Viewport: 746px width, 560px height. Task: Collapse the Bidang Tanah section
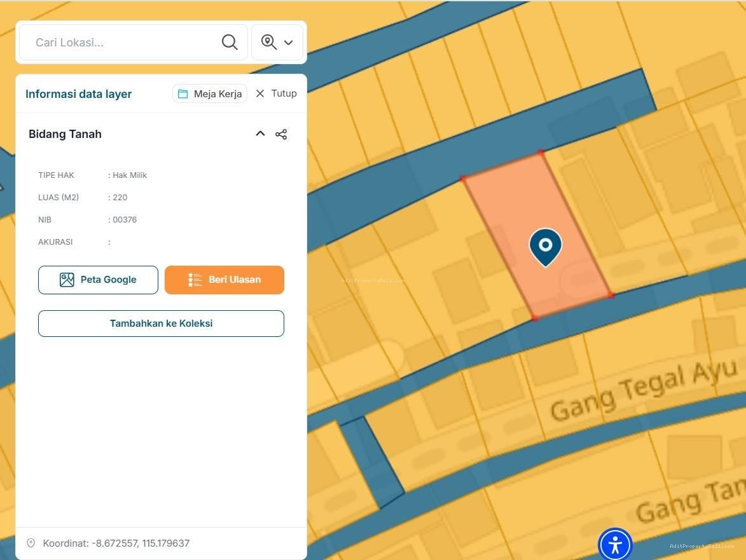(x=260, y=134)
